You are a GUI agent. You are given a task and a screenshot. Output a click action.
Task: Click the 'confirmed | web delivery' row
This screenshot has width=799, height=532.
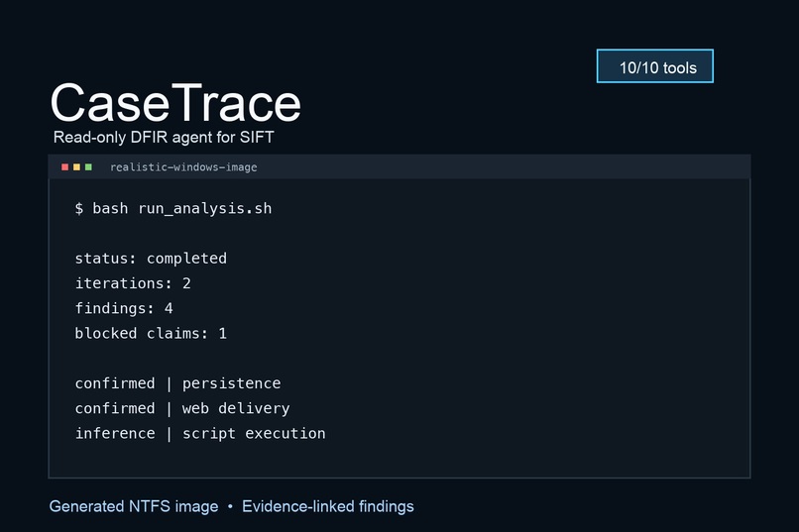[x=182, y=408]
